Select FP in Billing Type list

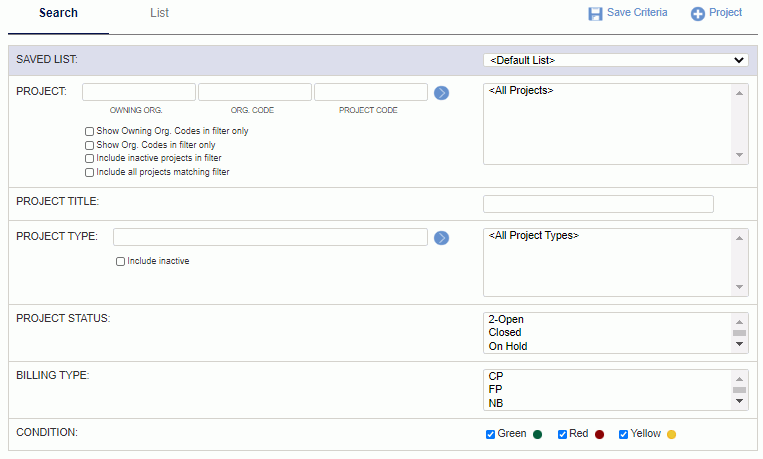pyautogui.click(x=495, y=389)
